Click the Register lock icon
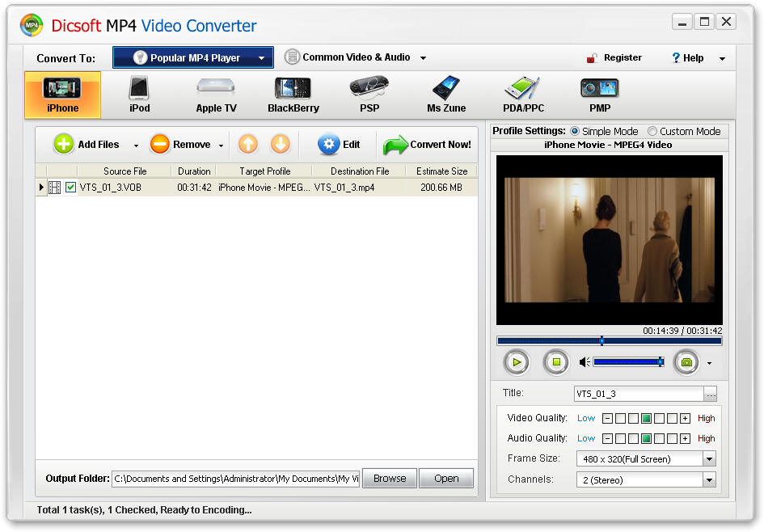 coord(592,58)
